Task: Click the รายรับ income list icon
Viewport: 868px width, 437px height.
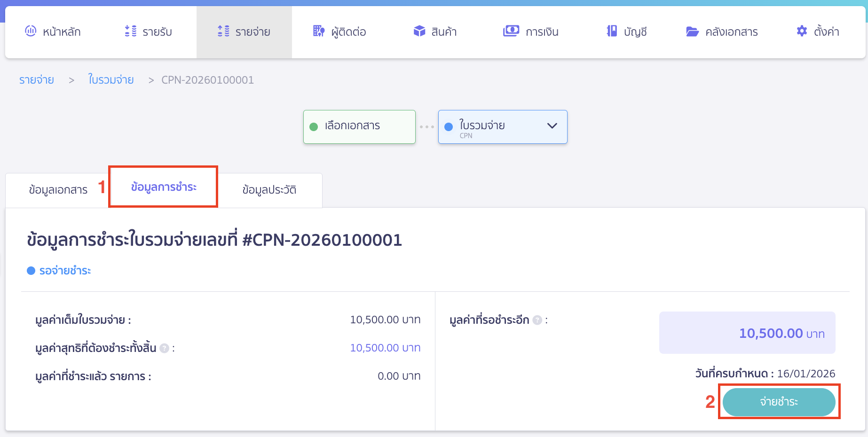Action: [x=130, y=31]
